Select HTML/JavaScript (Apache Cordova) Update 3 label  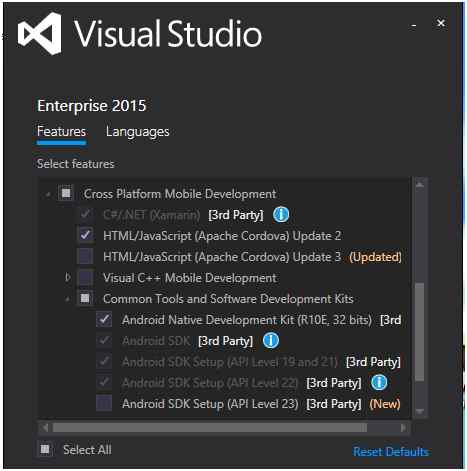click(222, 257)
